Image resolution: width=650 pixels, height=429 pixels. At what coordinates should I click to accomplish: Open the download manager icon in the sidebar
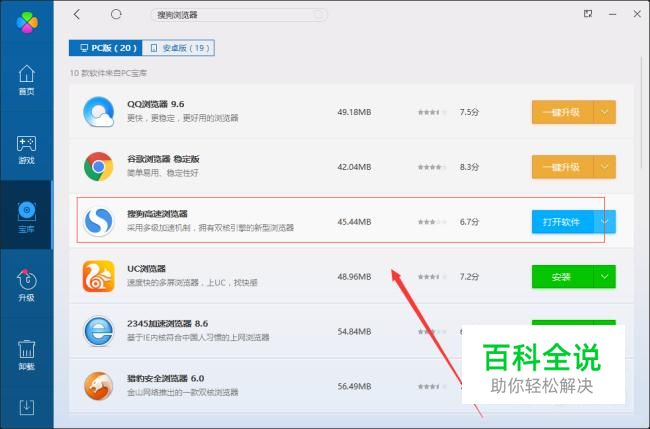click(27, 408)
